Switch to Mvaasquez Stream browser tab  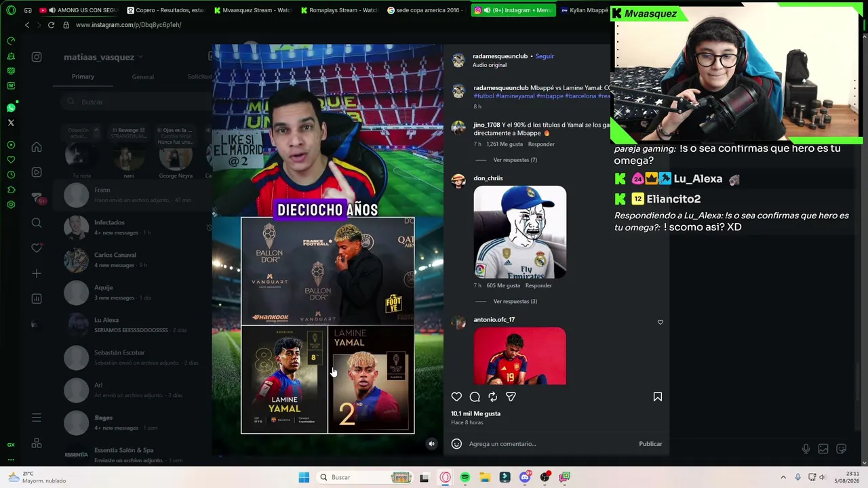252,10
